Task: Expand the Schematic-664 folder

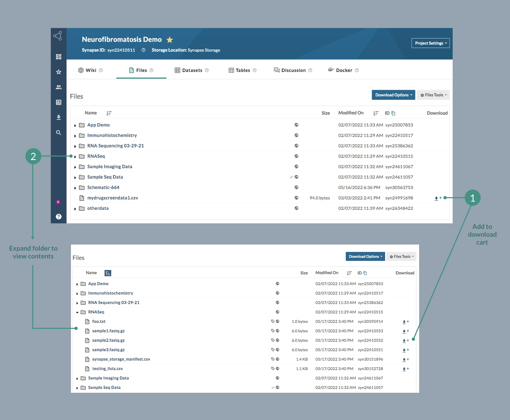Action: point(75,187)
